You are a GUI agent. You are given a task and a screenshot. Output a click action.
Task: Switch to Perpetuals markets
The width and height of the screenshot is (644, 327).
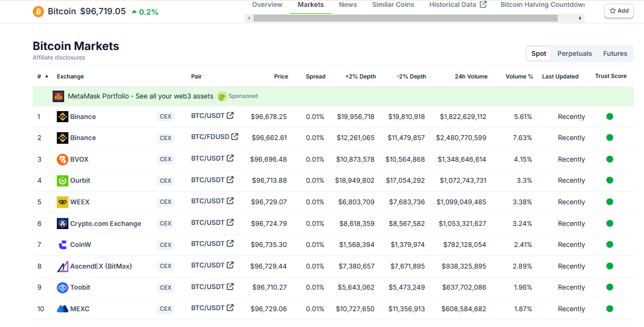[575, 53]
